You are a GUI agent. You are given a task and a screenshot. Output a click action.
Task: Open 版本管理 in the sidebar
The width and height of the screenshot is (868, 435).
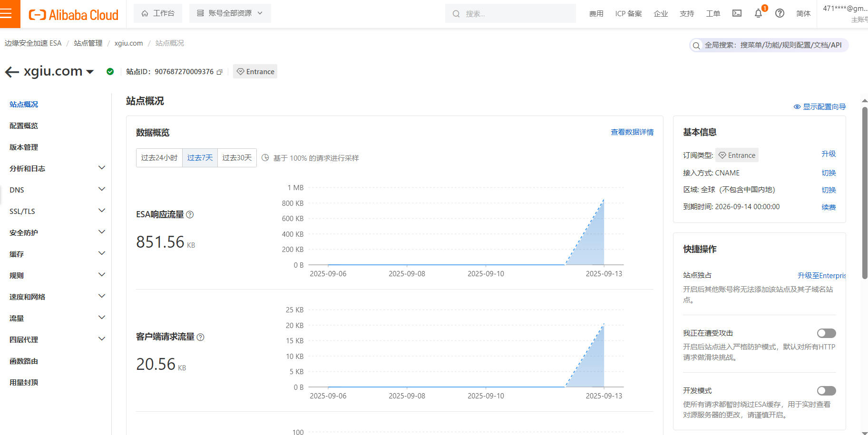pyautogui.click(x=24, y=147)
